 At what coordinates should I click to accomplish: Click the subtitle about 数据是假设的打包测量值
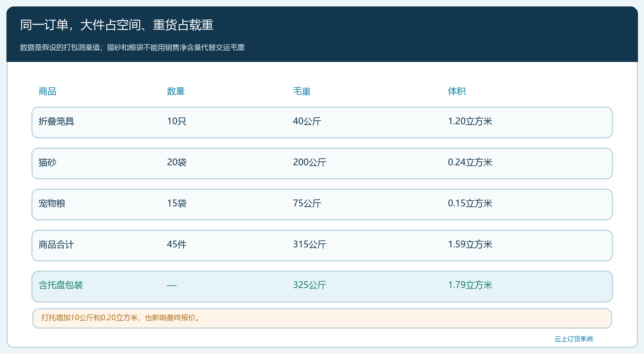pos(132,47)
